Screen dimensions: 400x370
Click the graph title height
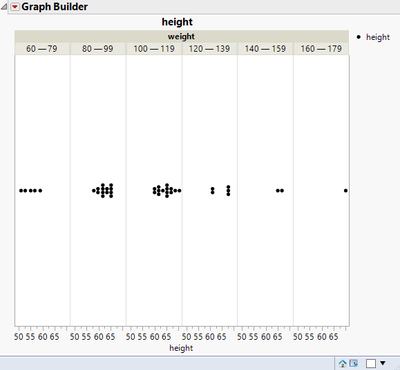(x=177, y=22)
